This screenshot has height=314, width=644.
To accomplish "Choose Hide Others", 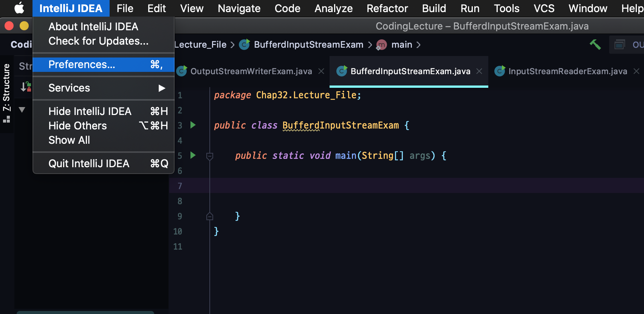I will coord(104,126).
